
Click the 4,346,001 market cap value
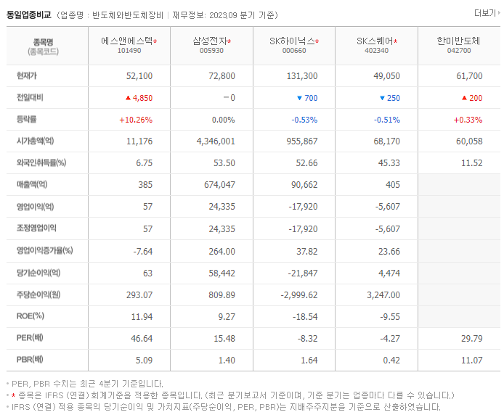[x=216, y=141]
